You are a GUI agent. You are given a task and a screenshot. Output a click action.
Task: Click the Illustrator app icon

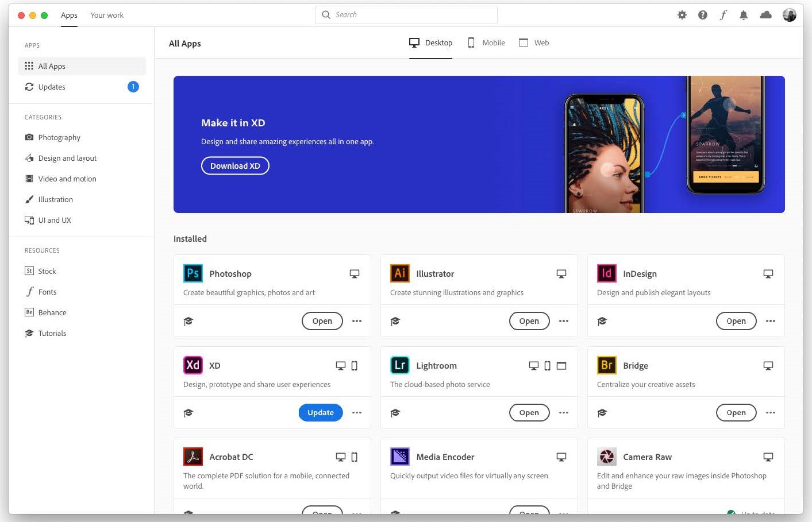[x=400, y=273]
